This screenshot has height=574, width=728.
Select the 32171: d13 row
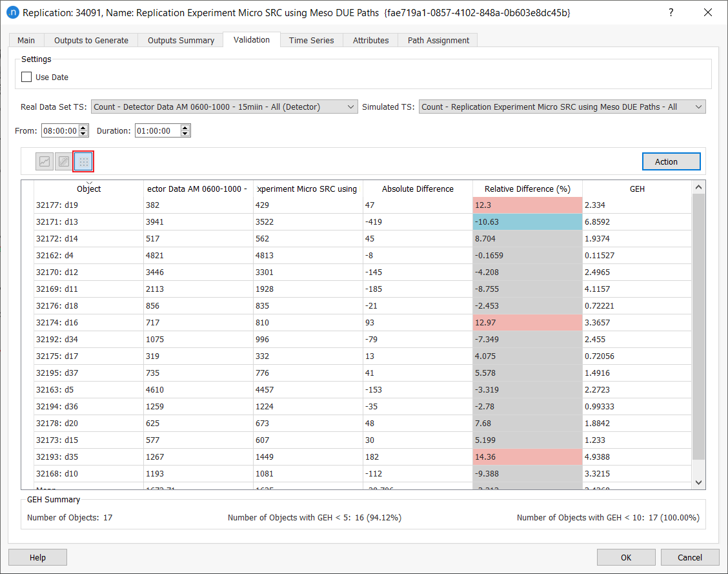pyautogui.click(x=89, y=222)
